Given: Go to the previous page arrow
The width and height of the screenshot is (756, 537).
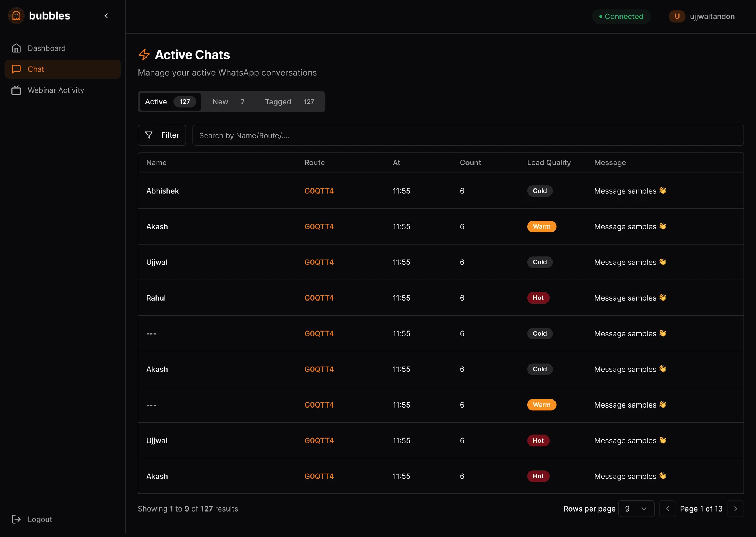Looking at the screenshot, I should coord(667,509).
